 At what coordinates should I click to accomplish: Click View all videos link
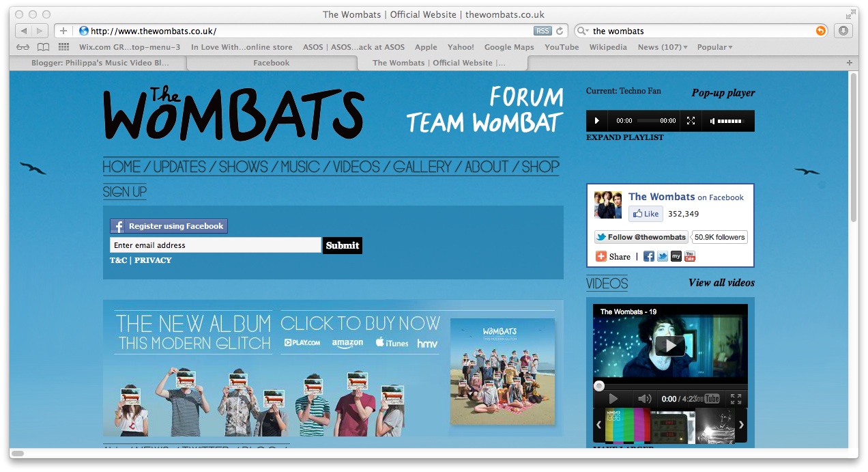click(x=721, y=283)
